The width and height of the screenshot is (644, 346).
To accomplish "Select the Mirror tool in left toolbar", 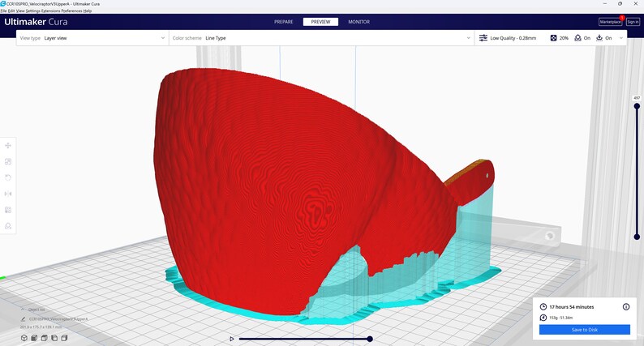I will [8, 194].
